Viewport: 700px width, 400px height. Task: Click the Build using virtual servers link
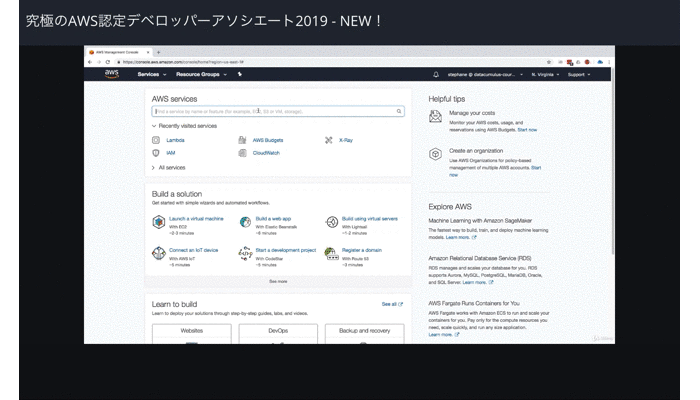(x=370, y=219)
